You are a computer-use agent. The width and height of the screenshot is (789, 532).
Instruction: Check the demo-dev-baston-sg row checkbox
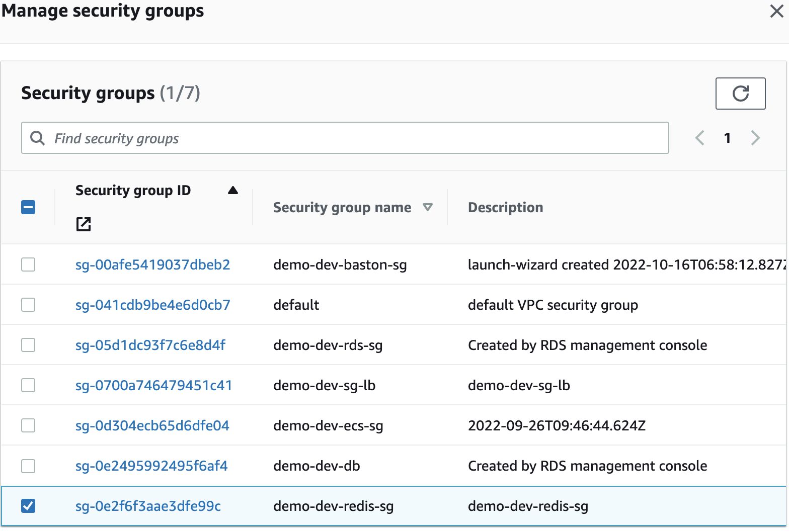[28, 264]
